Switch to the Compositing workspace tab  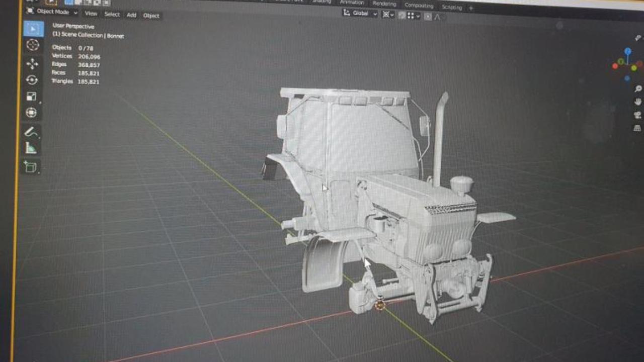tap(419, 5)
